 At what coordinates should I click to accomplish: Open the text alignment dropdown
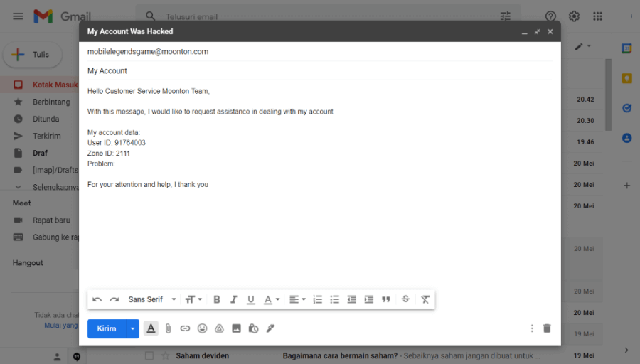(x=297, y=299)
